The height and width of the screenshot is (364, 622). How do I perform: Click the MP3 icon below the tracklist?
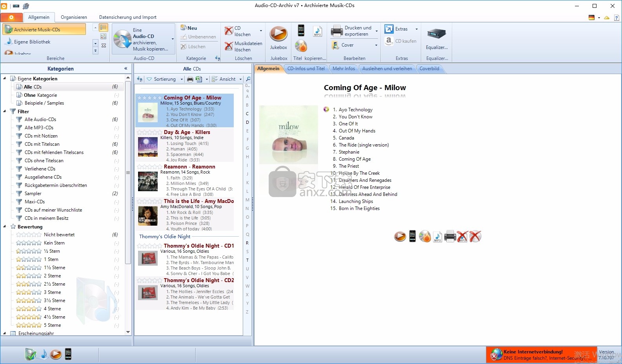coord(437,237)
